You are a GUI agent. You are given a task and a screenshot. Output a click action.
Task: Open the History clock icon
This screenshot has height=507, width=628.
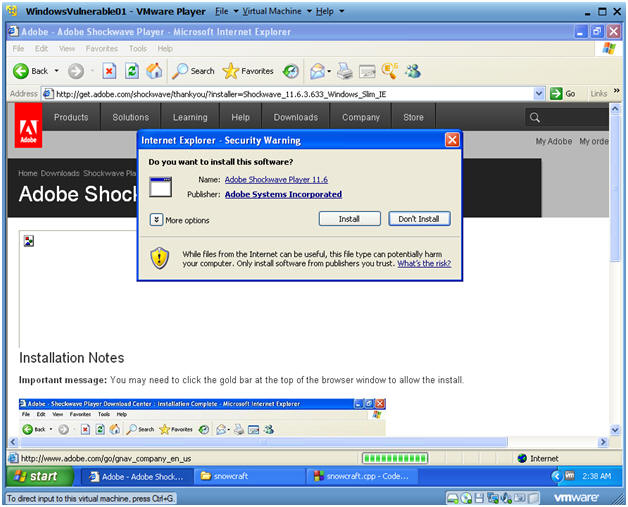click(x=291, y=71)
